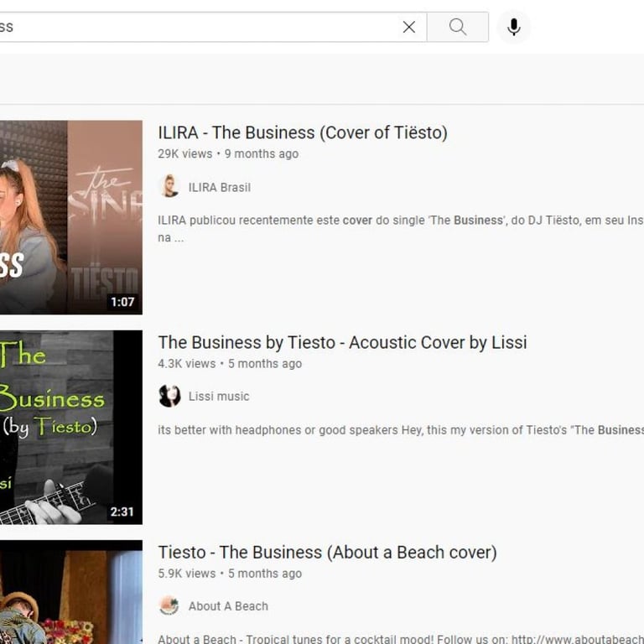Click ILIRA description 'ILIRA publicou recentemente'

coord(401,229)
